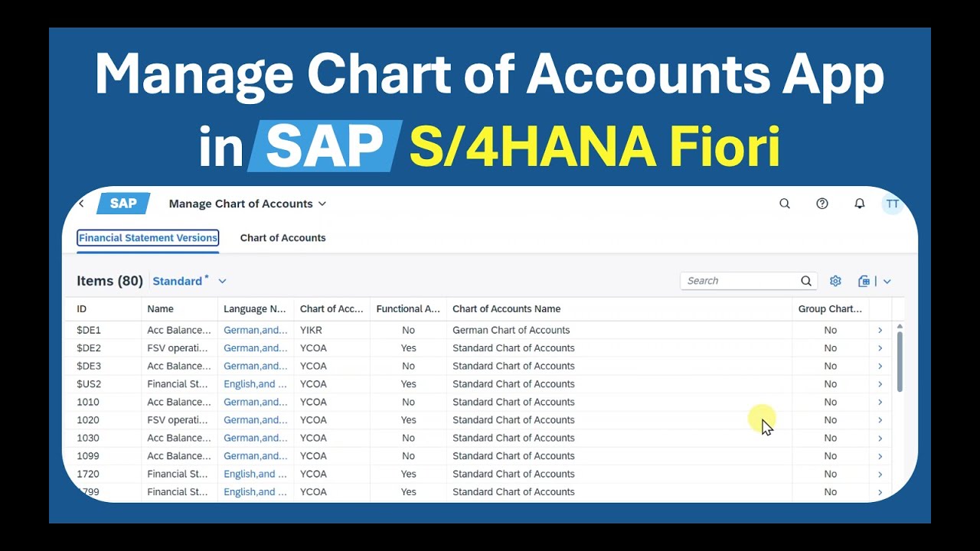Select the German Chart of Accounts cell

511,330
